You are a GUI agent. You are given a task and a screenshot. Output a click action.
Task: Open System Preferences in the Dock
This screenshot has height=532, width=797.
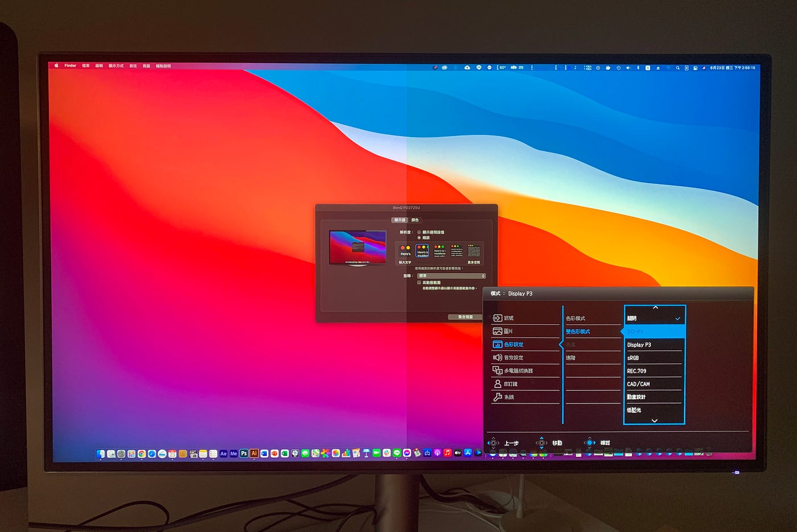point(121,453)
